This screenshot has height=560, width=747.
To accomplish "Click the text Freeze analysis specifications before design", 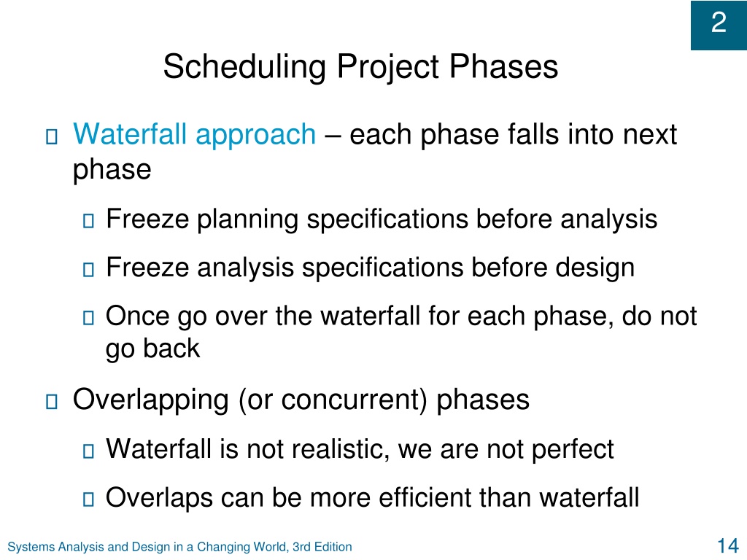I will click(x=370, y=268).
